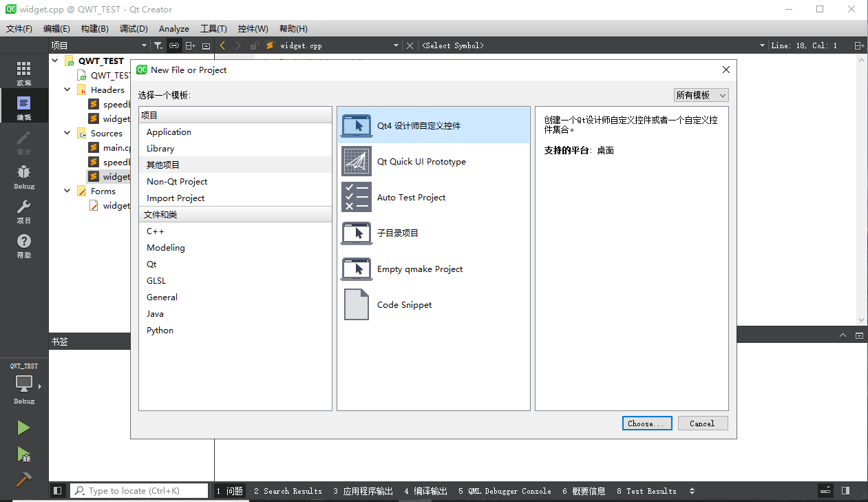Open the widget.cpp document dropdown

click(x=397, y=45)
